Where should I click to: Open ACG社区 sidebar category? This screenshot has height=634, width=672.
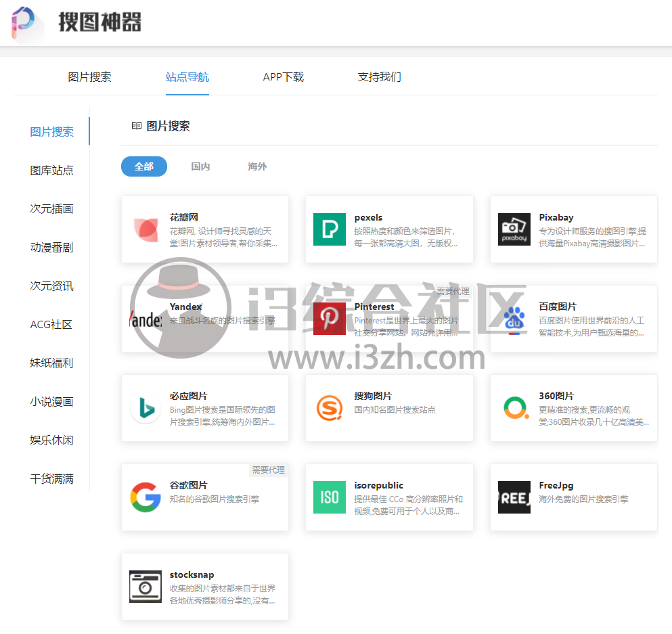click(51, 325)
